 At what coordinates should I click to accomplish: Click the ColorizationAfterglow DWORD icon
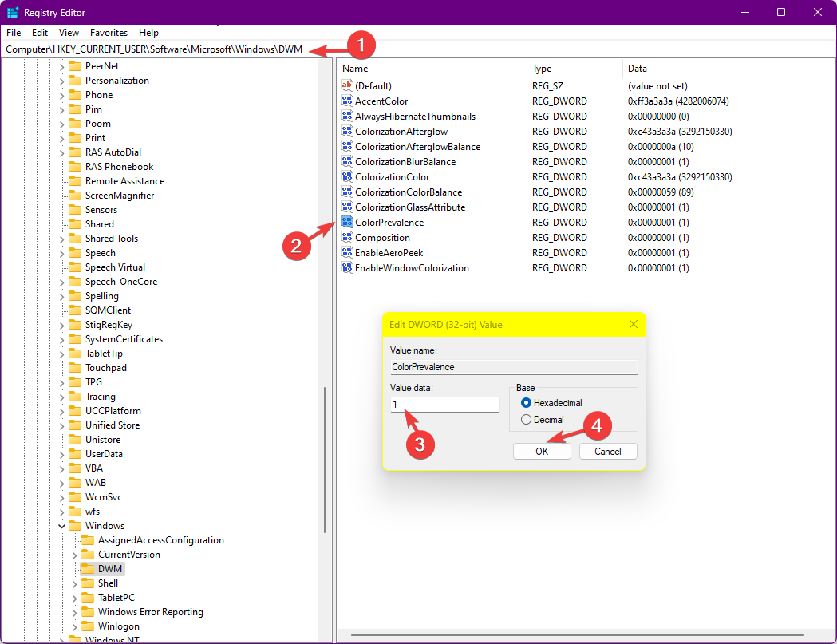(348, 131)
